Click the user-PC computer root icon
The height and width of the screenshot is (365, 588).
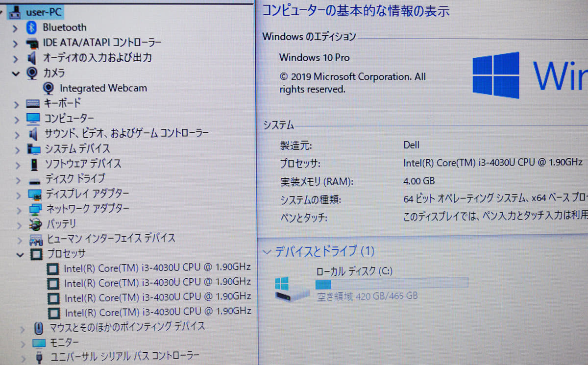tap(16, 12)
